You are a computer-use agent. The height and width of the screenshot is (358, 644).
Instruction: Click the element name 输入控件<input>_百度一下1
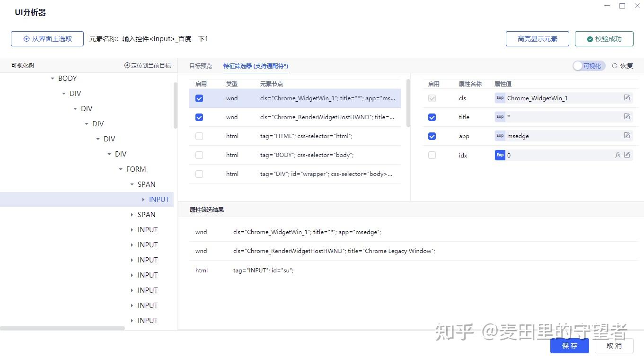pos(165,39)
